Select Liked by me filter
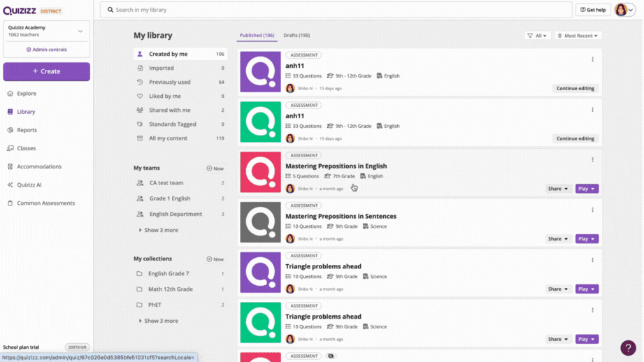Screen dimensions: 644x362 pyautogui.click(x=180, y=96)
